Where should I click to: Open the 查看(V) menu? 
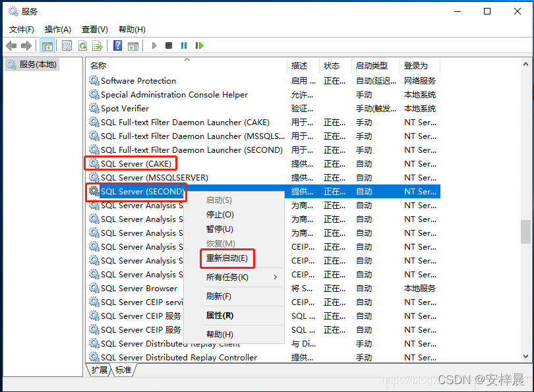point(94,29)
